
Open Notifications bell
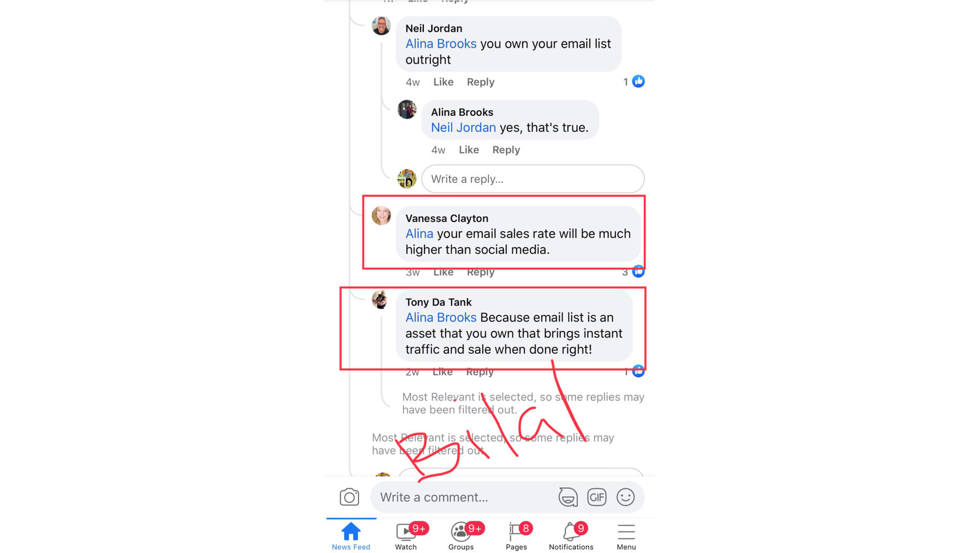click(571, 536)
